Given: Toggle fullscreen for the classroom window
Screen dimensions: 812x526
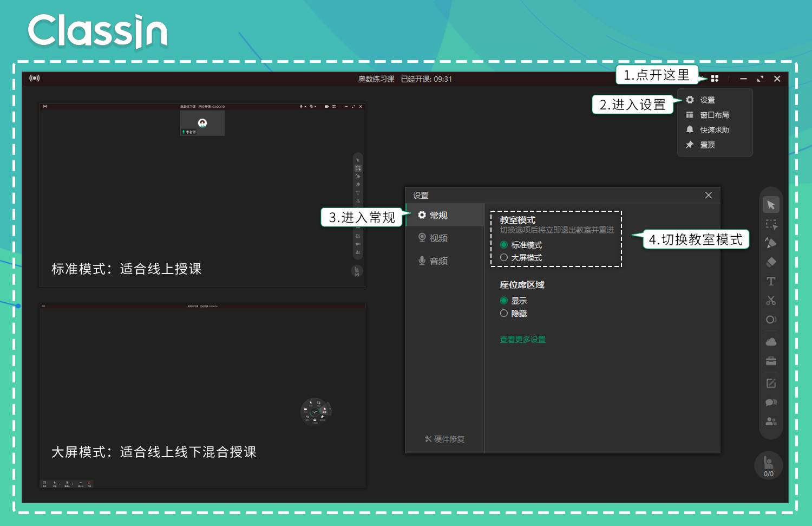Looking at the screenshot, I should [760, 79].
